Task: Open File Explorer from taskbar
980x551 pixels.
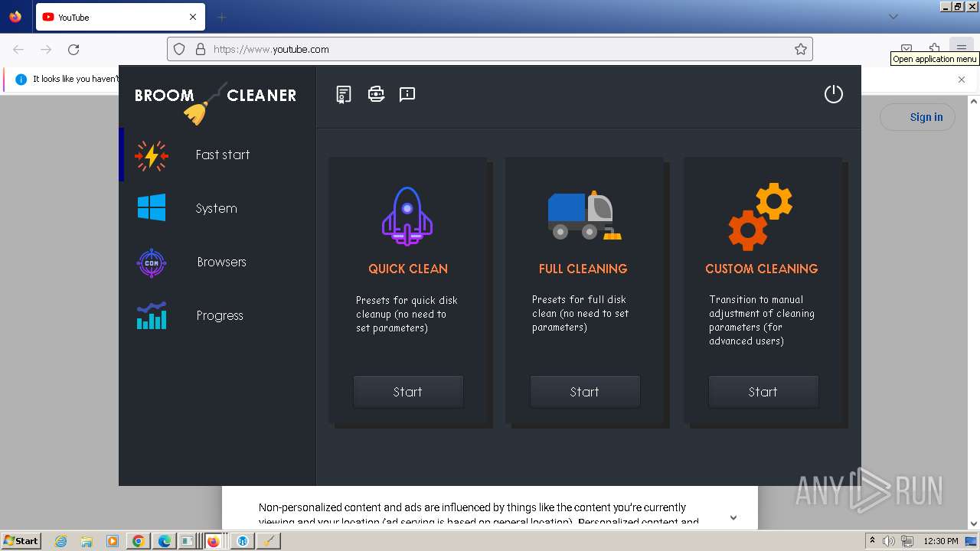Action: (x=87, y=541)
